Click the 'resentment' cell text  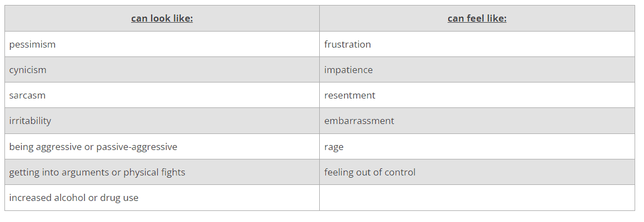(x=350, y=95)
